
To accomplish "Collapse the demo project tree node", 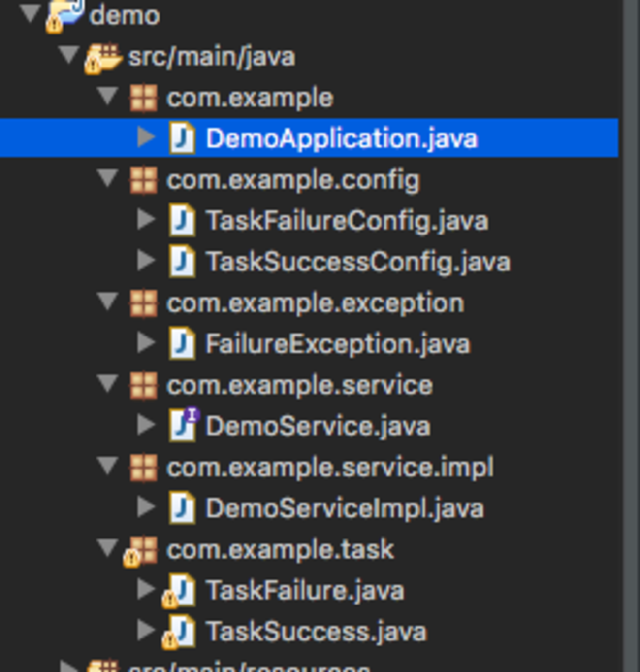I will (30, 14).
